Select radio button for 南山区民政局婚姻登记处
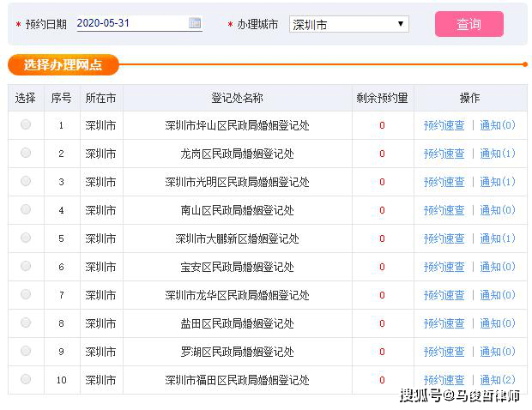 [x=26, y=209]
